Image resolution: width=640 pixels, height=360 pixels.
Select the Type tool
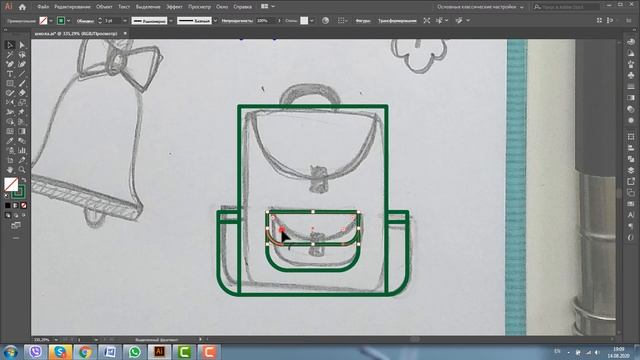click(x=10, y=74)
